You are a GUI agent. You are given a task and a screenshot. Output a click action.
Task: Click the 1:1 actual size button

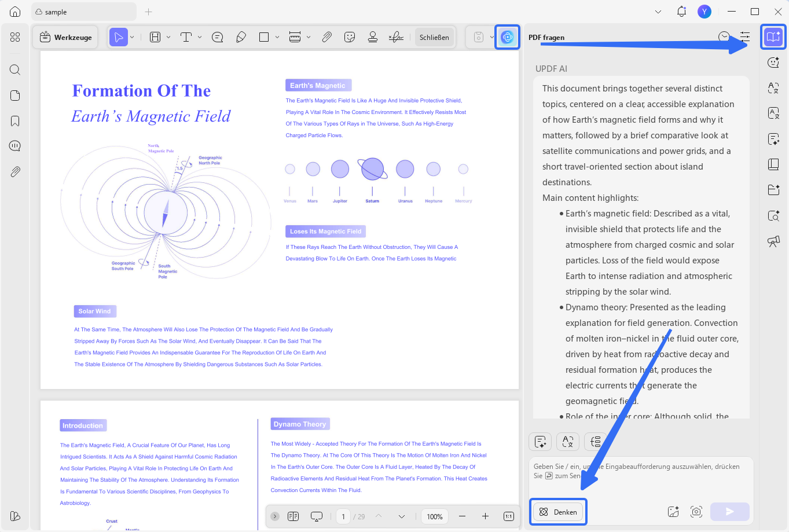click(509, 516)
